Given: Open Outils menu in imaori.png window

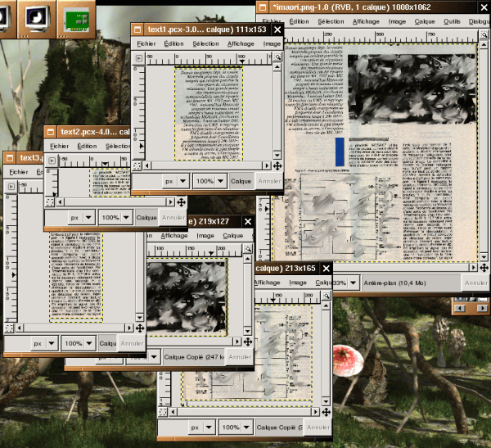Looking at the screenshot, I should (x=453, y=21).
